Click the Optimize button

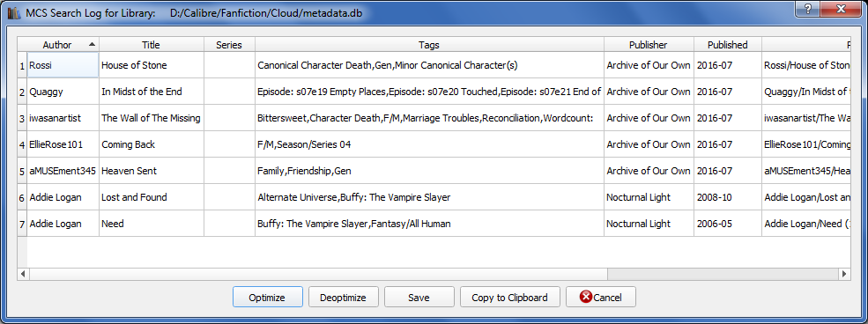click(x=267, y=297)
